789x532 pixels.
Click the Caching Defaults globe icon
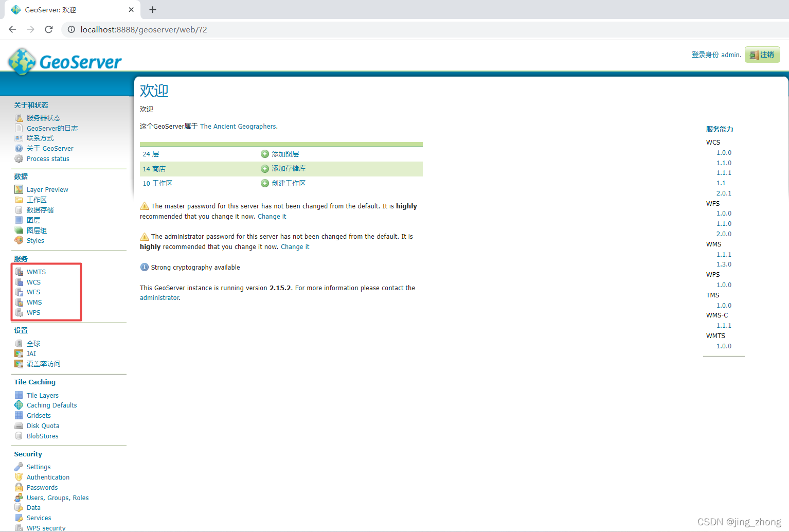pos(19,405)
